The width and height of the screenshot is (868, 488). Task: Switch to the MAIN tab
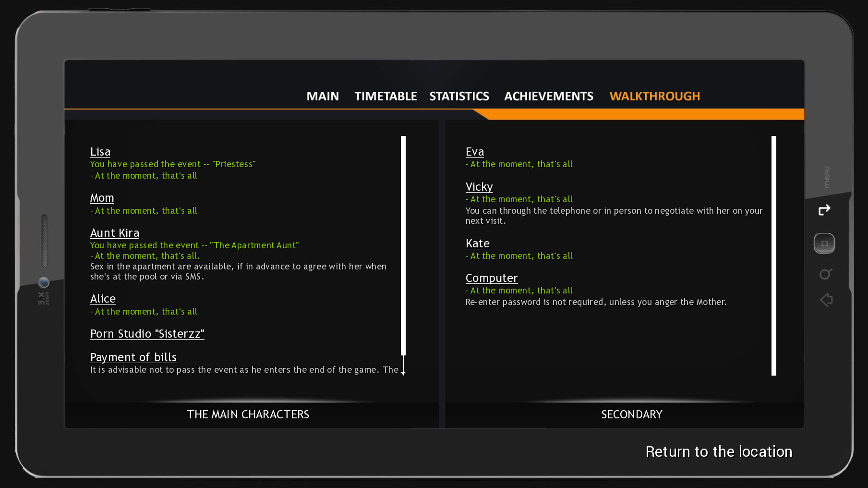tap(323, 97)
